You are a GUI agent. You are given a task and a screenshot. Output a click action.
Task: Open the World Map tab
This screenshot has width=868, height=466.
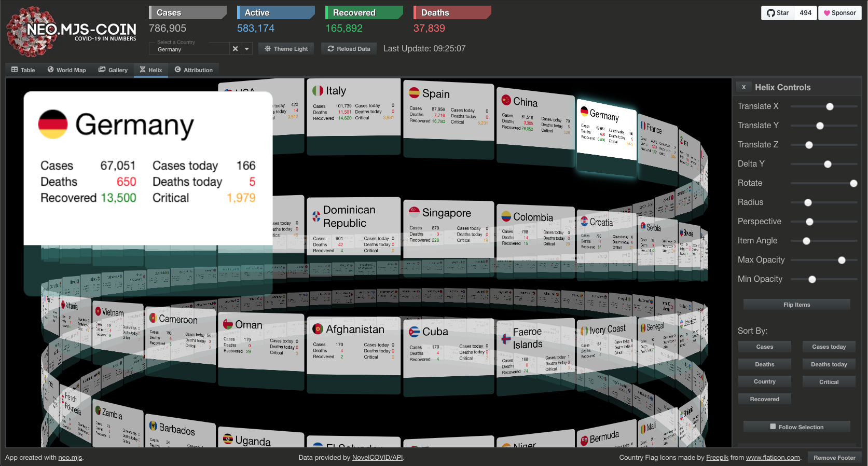point(66,70)
